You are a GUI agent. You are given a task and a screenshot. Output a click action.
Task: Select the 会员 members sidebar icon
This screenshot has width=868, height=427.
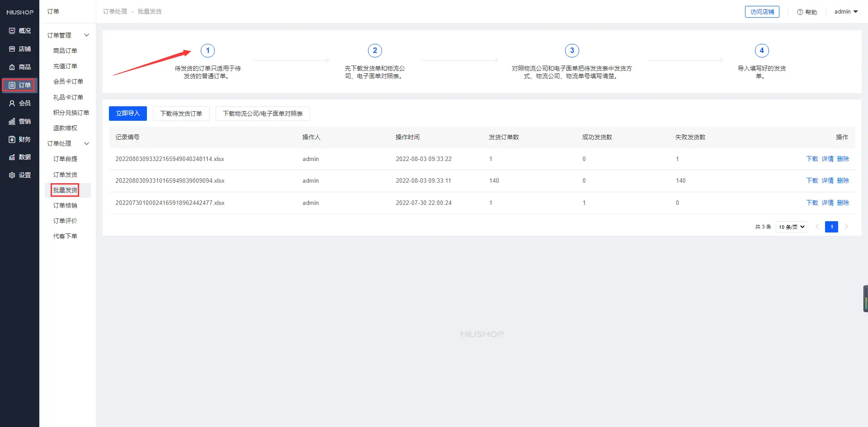pyautogui.click(x=12, y=103)
